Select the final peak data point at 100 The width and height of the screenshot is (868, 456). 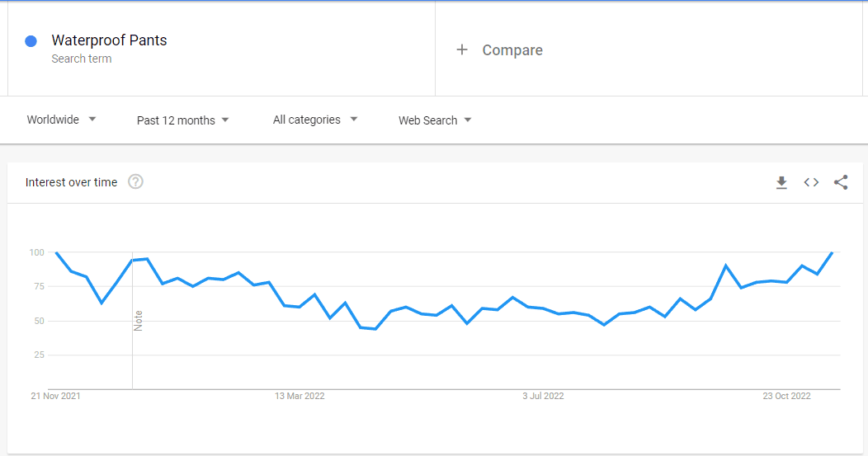click(832, 252)
